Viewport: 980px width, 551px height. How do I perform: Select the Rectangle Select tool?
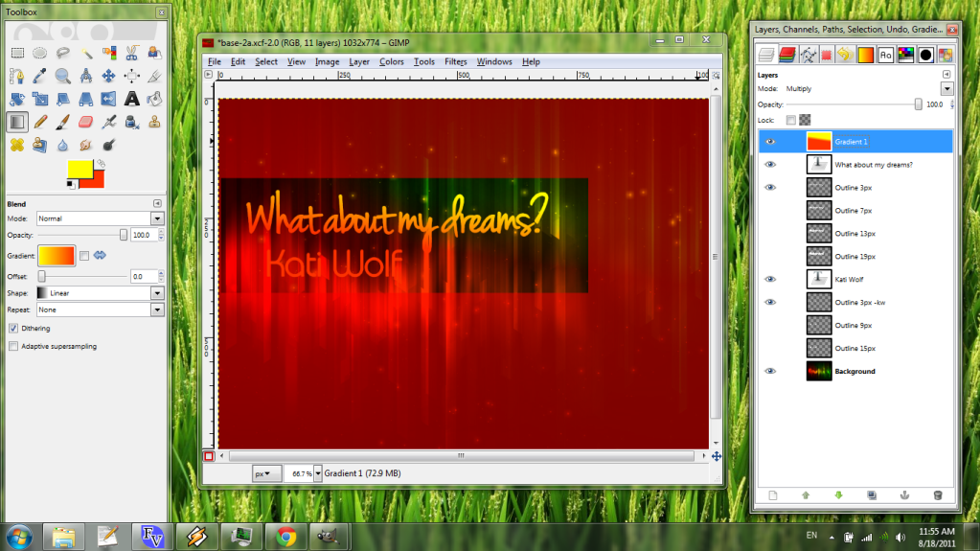tap(17, 53)
